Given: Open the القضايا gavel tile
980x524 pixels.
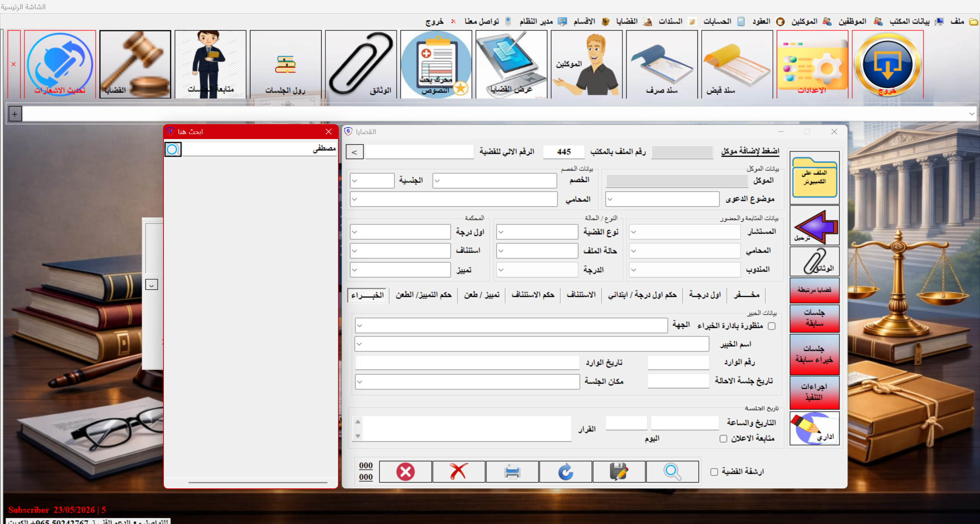Looking at the screenshot, I should 135,64.
